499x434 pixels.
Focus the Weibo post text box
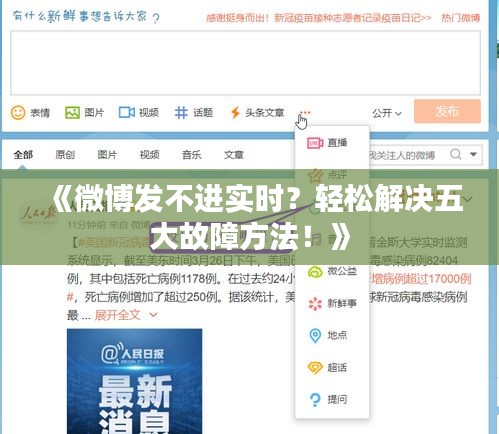click(x=245, y=63)
